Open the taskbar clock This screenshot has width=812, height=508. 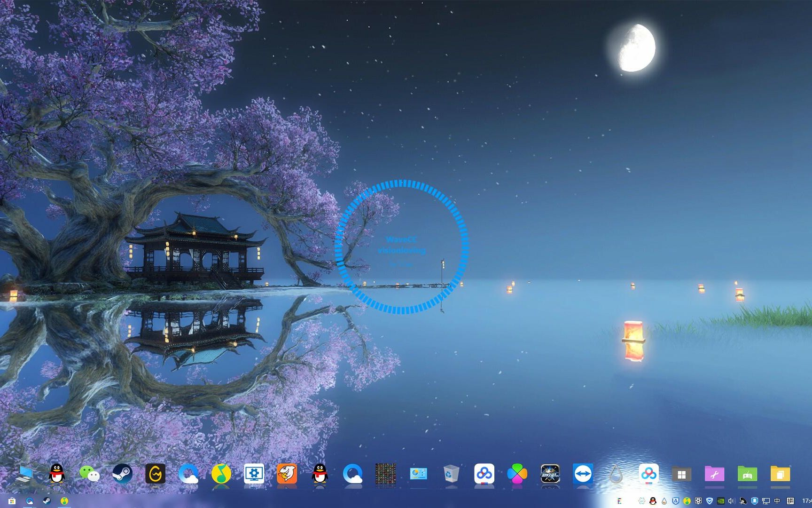point(806,501)
